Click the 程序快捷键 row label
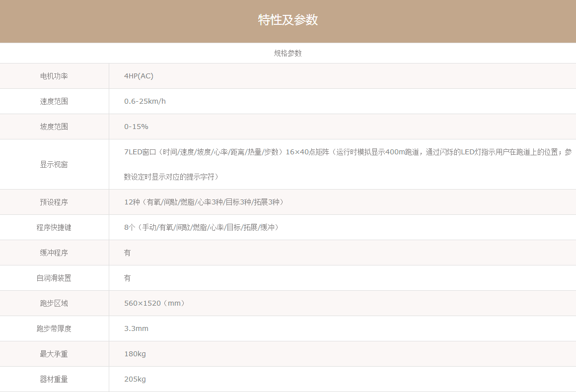This screenshot has height=392, width=576. (54, 227)
